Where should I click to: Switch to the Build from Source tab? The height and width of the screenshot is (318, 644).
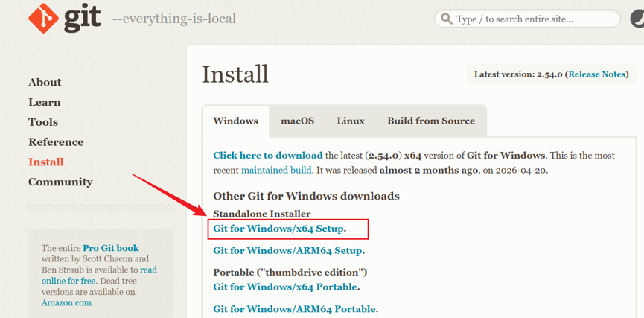(x=431, y=121)
